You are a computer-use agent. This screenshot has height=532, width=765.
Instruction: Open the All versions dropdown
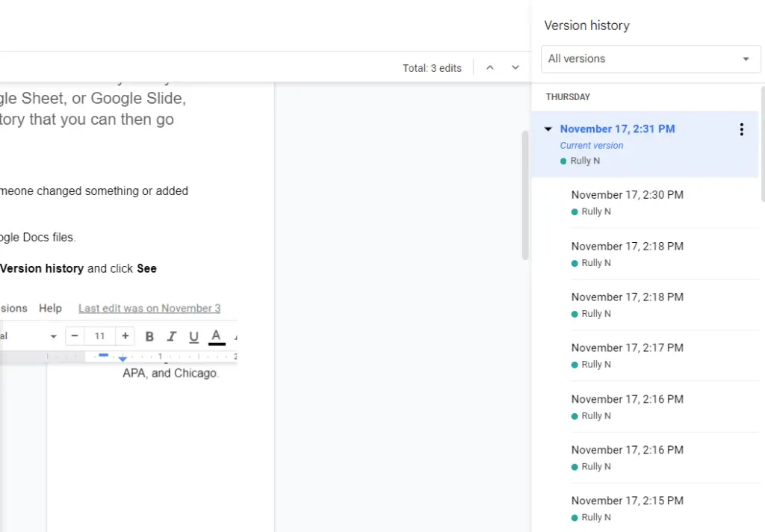click(x=650, y=59)
